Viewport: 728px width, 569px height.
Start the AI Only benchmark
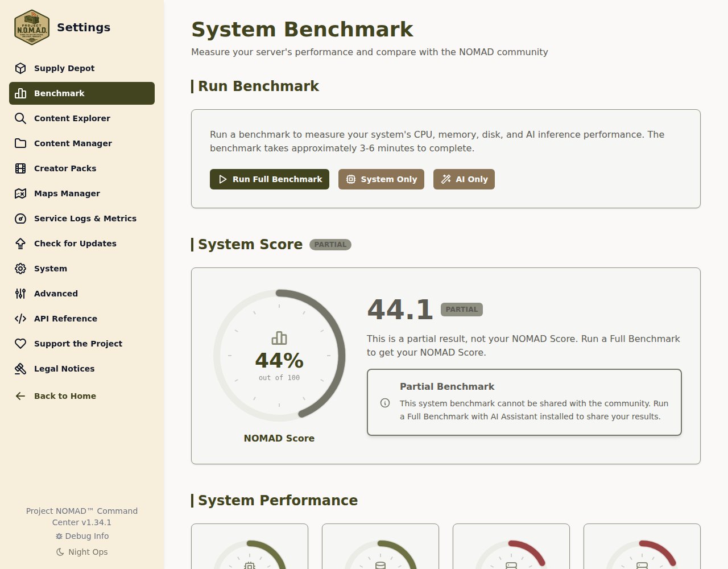[x=464, y=179]
